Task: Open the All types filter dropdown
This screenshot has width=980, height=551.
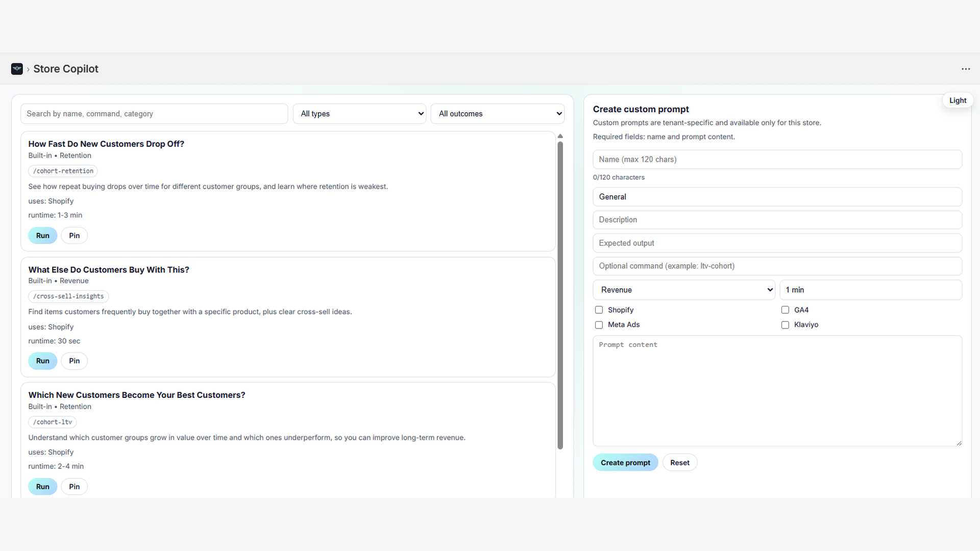Action: click(x=359, y=114)
